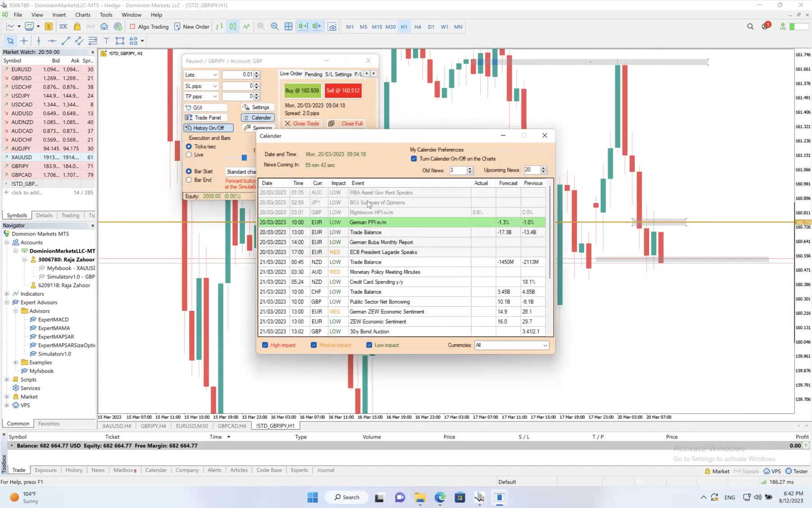Viewport: 812px width, 508px height.
Task: Select the Fibonacci retracement tool
Action: [93, 41]
